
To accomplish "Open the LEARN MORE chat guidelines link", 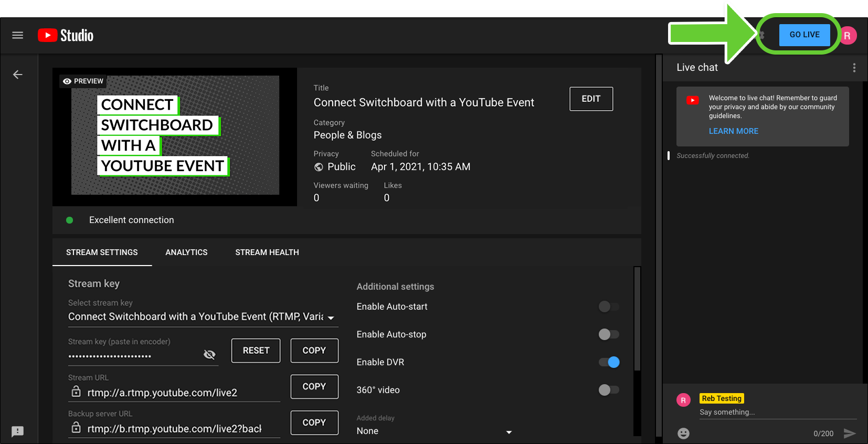I will tap(734, 131).
